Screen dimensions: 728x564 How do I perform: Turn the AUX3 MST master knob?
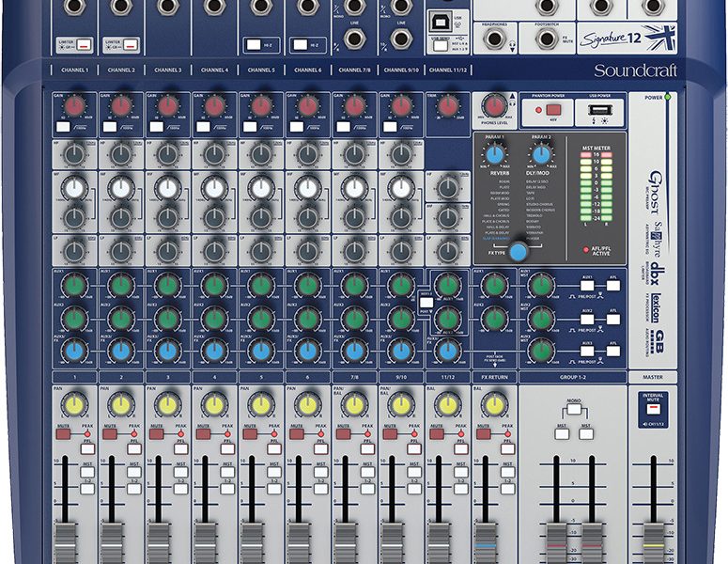click(541, 352)
